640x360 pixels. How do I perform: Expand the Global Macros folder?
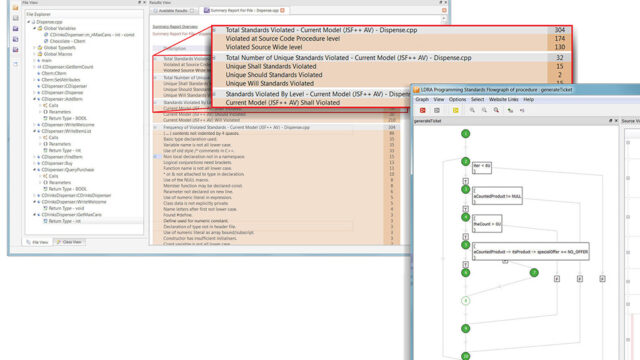pyautogui.click(x=34, y=54)
